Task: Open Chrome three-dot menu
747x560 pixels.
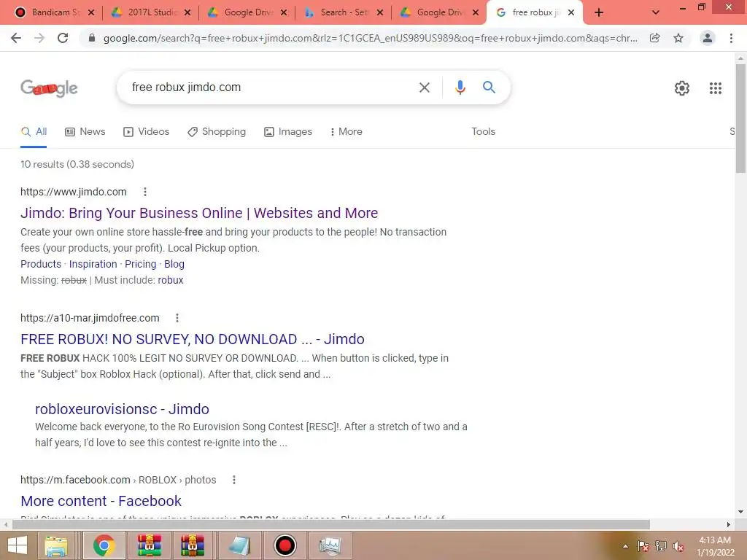Action: tap(731, 38)
